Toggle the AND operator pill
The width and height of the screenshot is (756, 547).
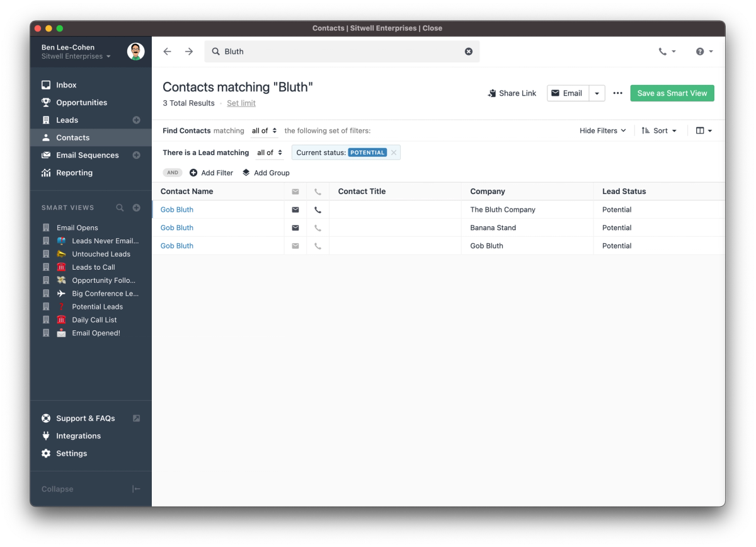[x=173, y=173]
